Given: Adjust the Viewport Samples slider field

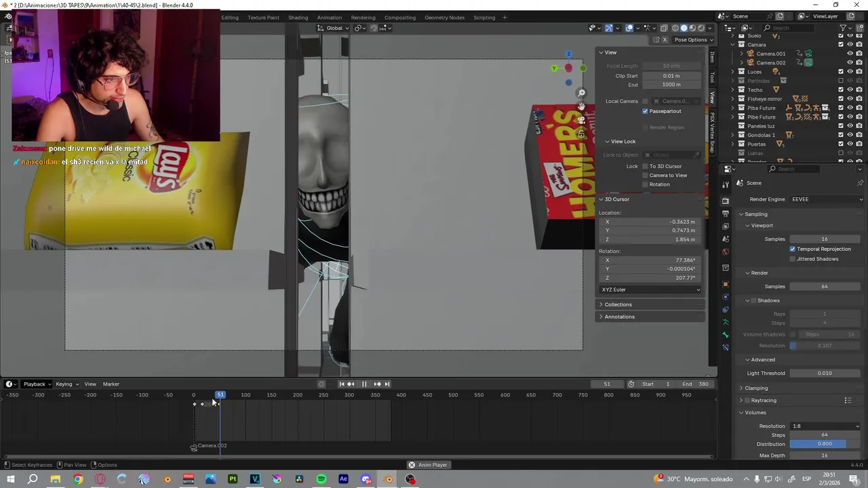Looking at the screenshot, I should pyautogui.click(x=825, y=239).
